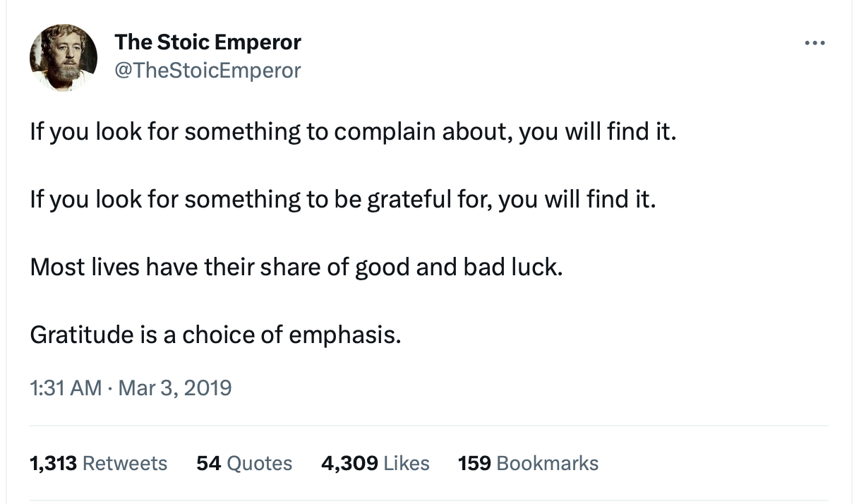Screen dimensions: 854x504
Task: Click the Mar 3, 2019 date
Action: [174, 388]
